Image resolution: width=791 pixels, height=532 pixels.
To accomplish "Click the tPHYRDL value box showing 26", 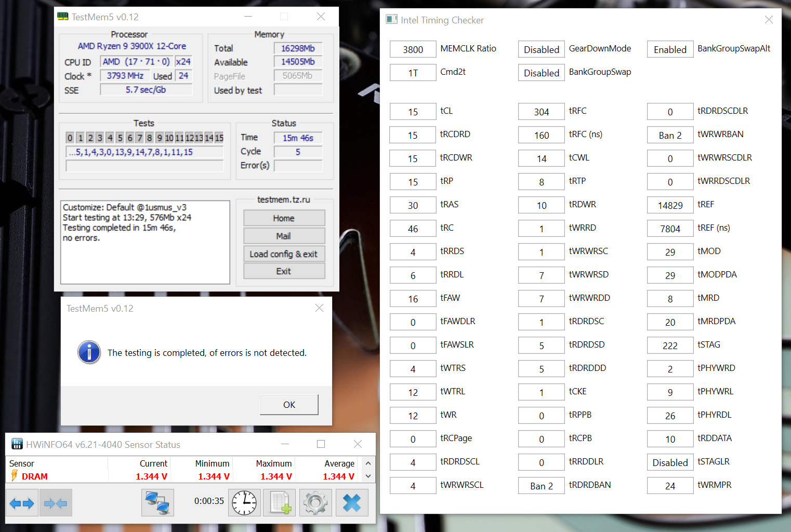I will pyautogui.click(x=670, y=416).
